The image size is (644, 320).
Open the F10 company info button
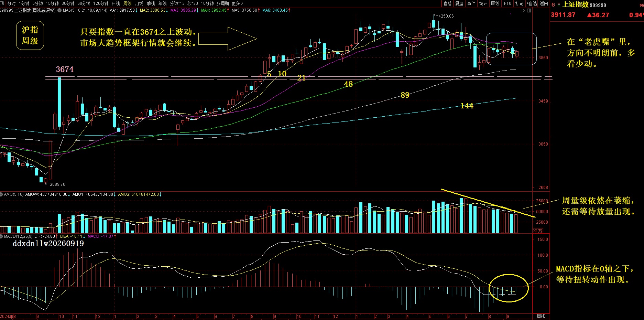[507, 3]
